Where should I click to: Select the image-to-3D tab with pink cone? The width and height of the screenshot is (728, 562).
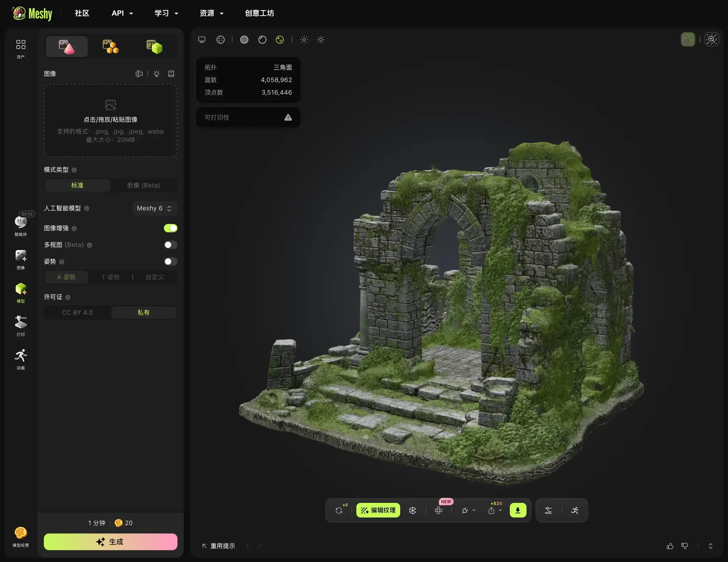67,47
